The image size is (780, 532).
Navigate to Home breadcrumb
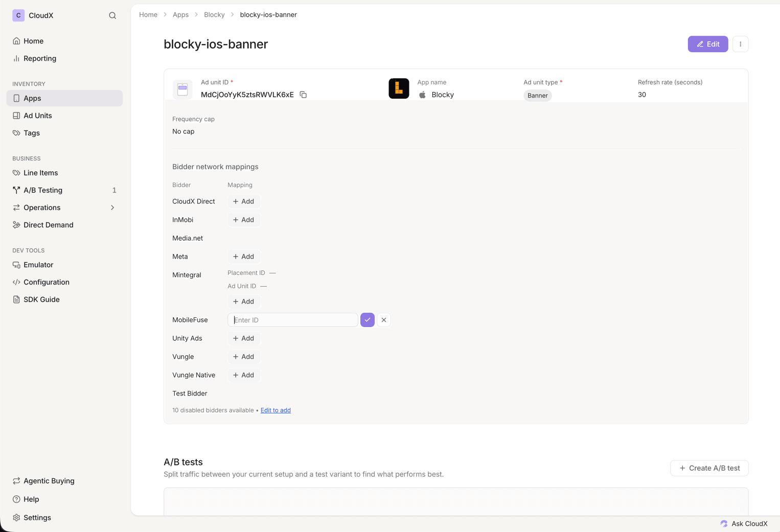[148, 15]
